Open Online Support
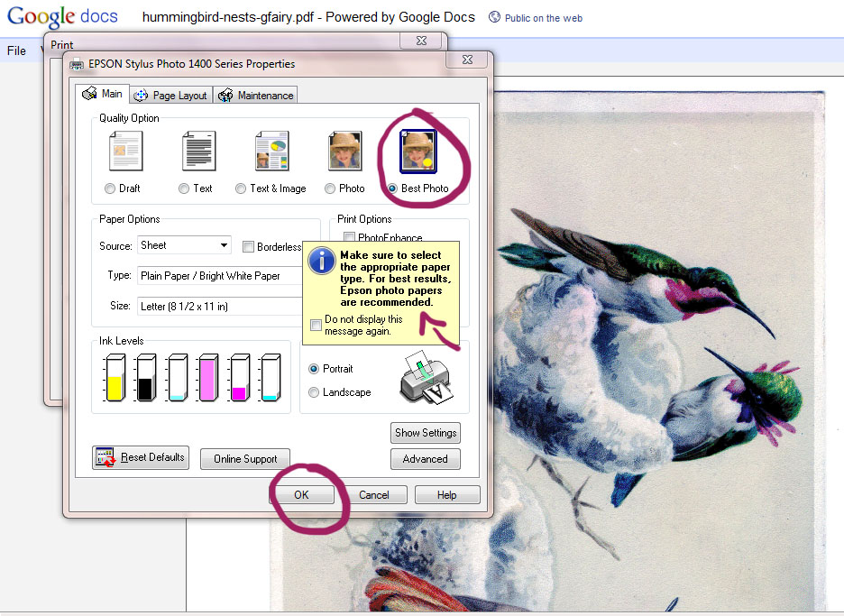This screenshot has height=616, width=844. pyautogui.click(x=245, y=459)
